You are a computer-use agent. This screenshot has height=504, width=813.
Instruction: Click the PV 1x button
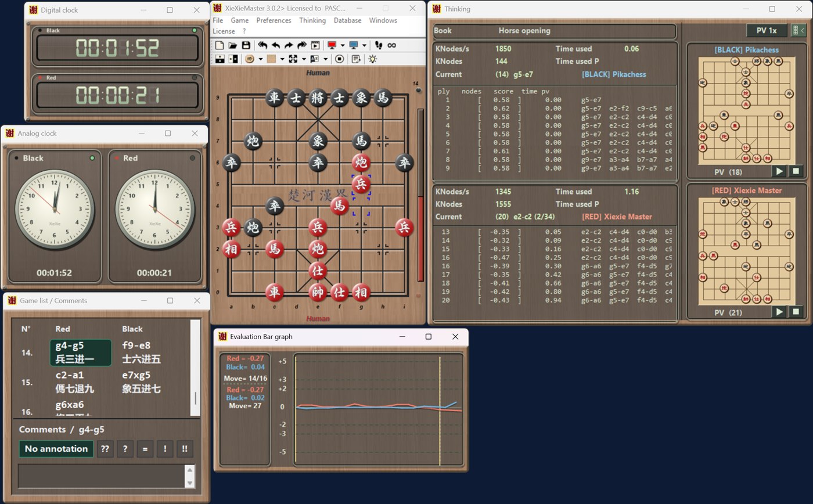click(767, 30)
